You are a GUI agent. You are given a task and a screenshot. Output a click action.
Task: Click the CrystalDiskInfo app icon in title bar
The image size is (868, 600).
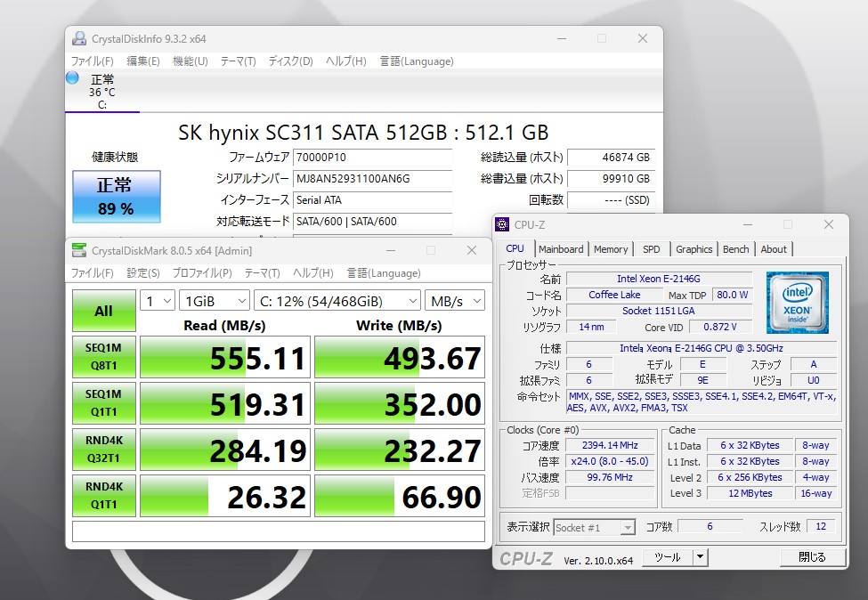79,38
